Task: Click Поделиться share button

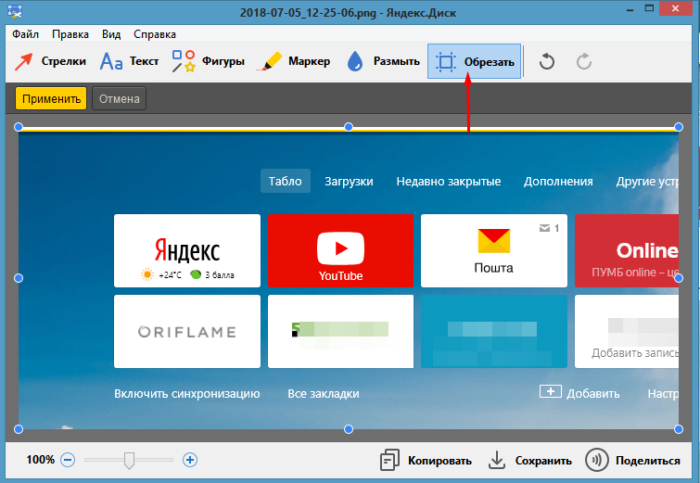Action: point(633,460)
